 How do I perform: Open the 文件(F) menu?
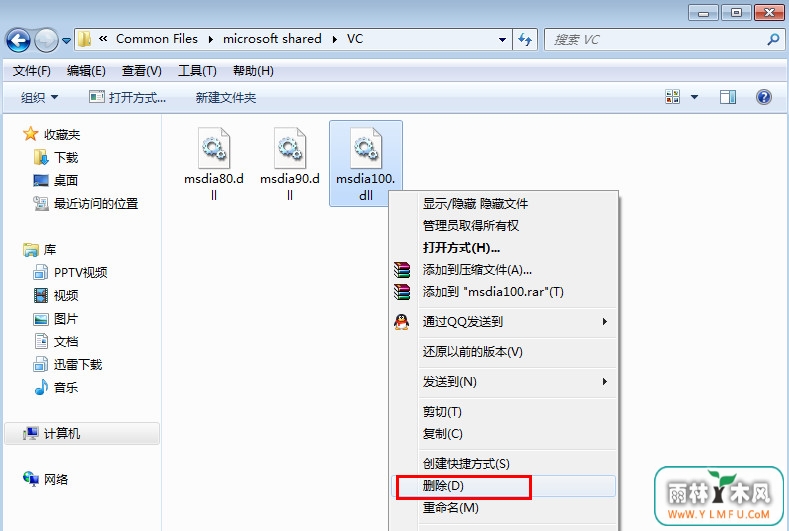click(32, 71)
